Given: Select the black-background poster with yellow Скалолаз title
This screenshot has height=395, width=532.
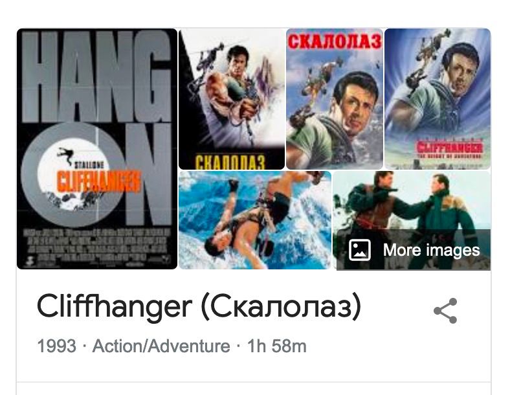Looking at the screenshot, I should tap(232, 99).
